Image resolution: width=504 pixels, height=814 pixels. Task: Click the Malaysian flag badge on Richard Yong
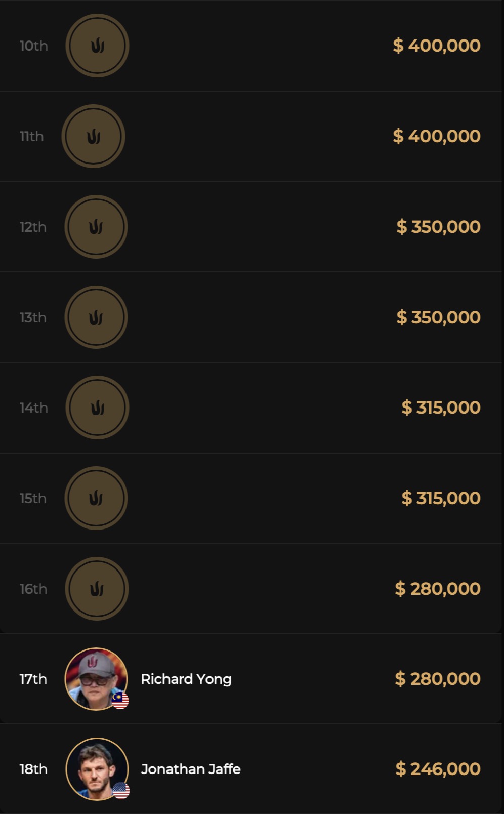(120, 701)
